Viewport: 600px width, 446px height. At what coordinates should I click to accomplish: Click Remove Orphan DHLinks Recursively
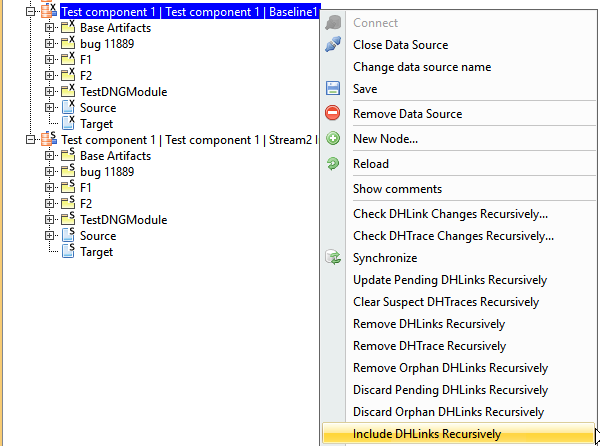pos(450,368)
